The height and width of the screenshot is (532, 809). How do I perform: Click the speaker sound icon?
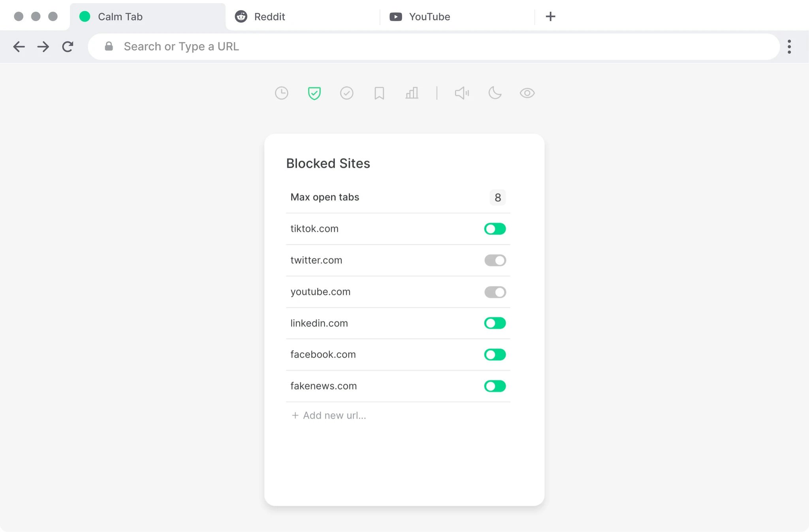pos(462,93)
